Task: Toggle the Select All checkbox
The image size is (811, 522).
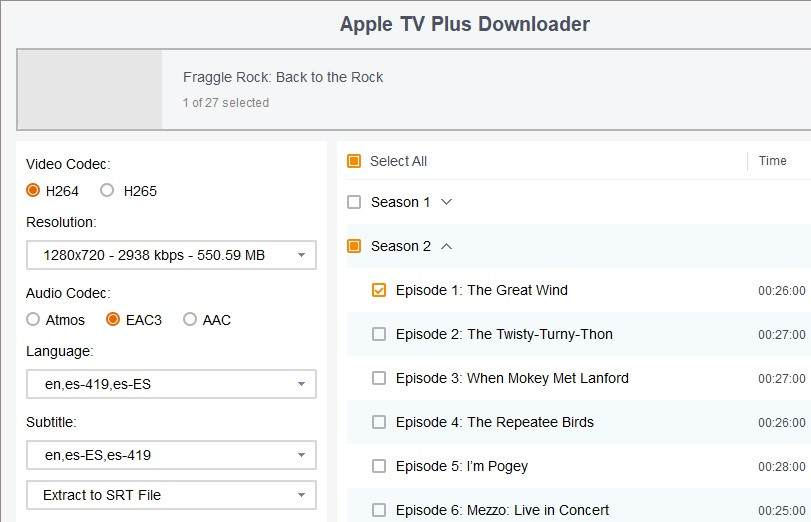Action: tap(354, 161)
